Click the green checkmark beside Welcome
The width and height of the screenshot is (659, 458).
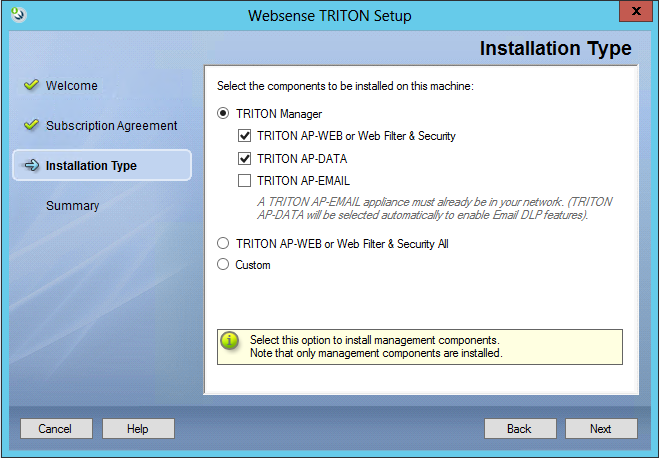coord(32,85)
